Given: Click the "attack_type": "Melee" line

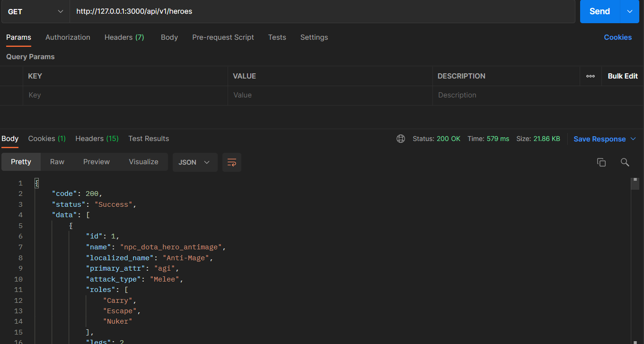Looking at the screenshot, I should (134, 279).
